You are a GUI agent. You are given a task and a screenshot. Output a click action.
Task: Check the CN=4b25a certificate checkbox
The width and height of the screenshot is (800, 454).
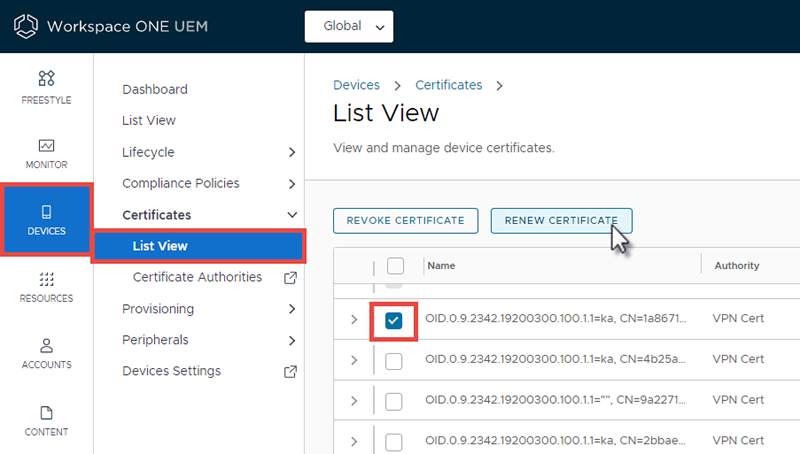394,361
